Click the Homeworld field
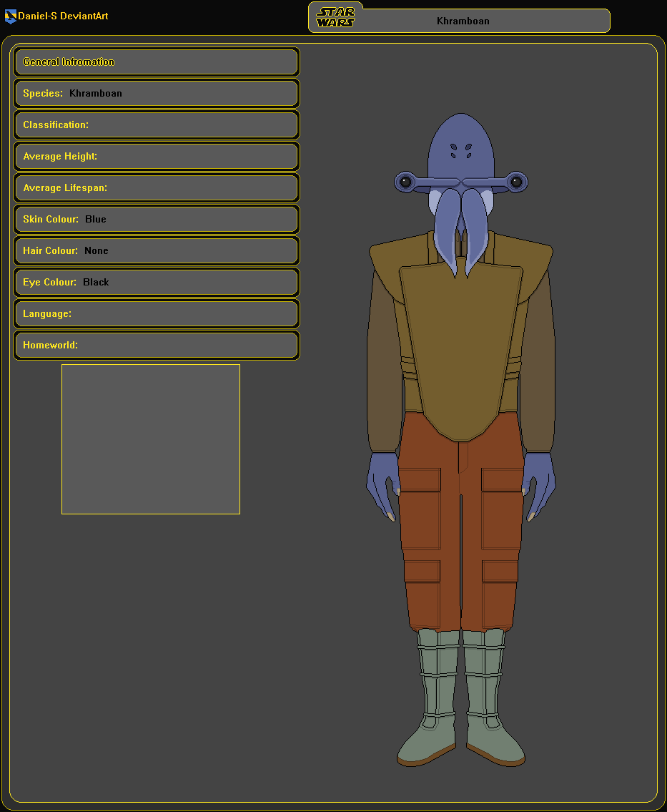The width and height of the screenshot is (667, 812). (157, 345)
